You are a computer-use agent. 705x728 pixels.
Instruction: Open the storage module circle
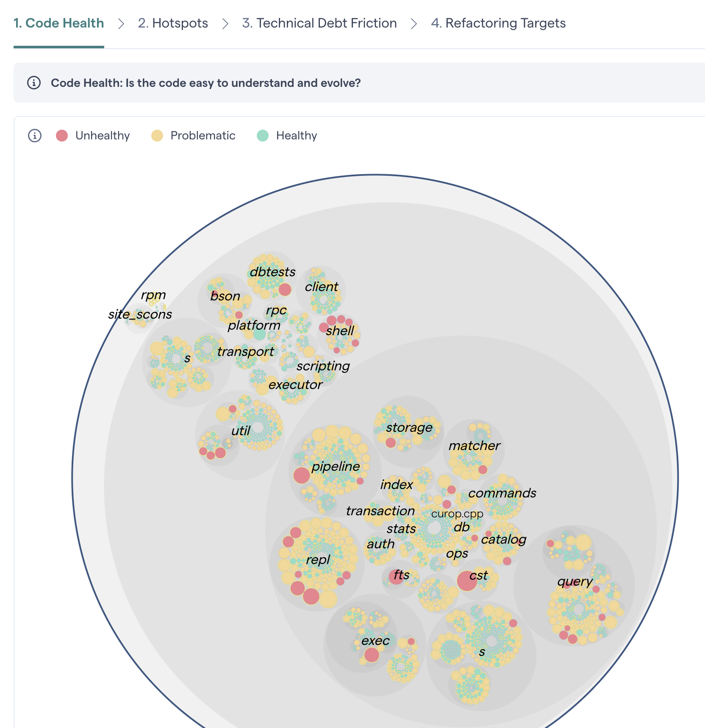click(x=409, y=428)
